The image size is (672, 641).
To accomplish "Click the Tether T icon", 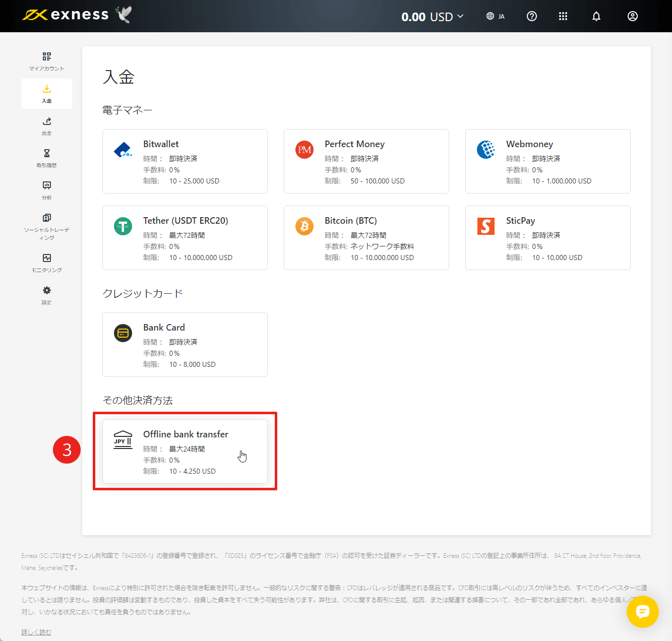I will 123,226.
